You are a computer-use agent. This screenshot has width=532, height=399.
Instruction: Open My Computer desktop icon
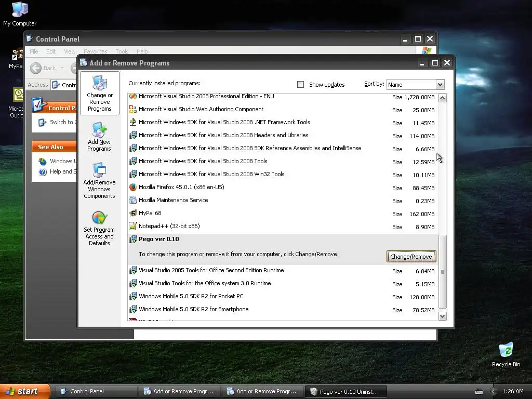pos(20,14)
